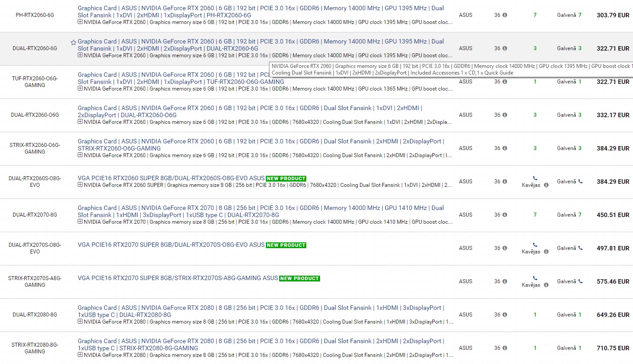Click NEW PRODUCT badge on STRIX-RTX2070S-A8G-GAMING
Viewport: 633px width, 364px height.
(300, 278)
